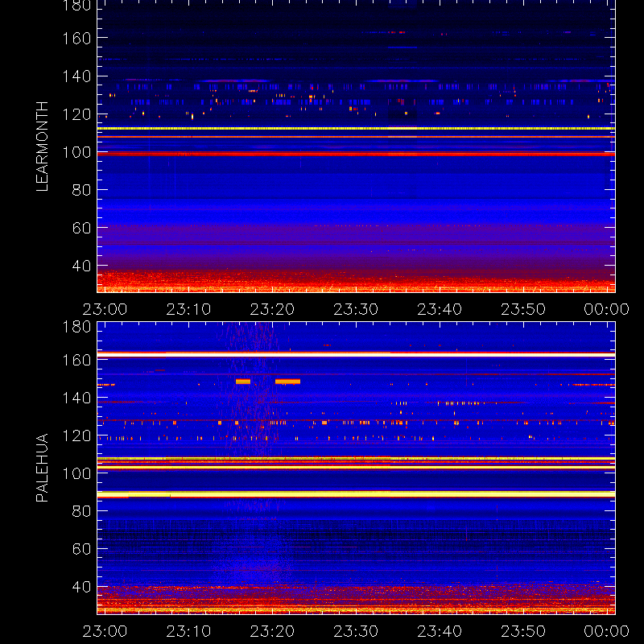Image resolution: width=644 pixels, height=644 pixels.
Task: Pick the 140 tick label on Palehua plot
Action: pyautogui.click(x=76, y=398)
